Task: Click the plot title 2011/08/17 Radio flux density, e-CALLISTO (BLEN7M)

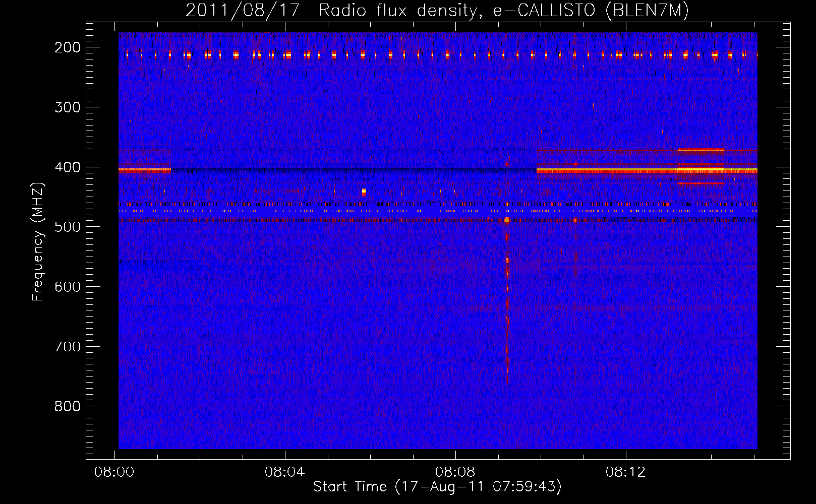Action: 437,10
